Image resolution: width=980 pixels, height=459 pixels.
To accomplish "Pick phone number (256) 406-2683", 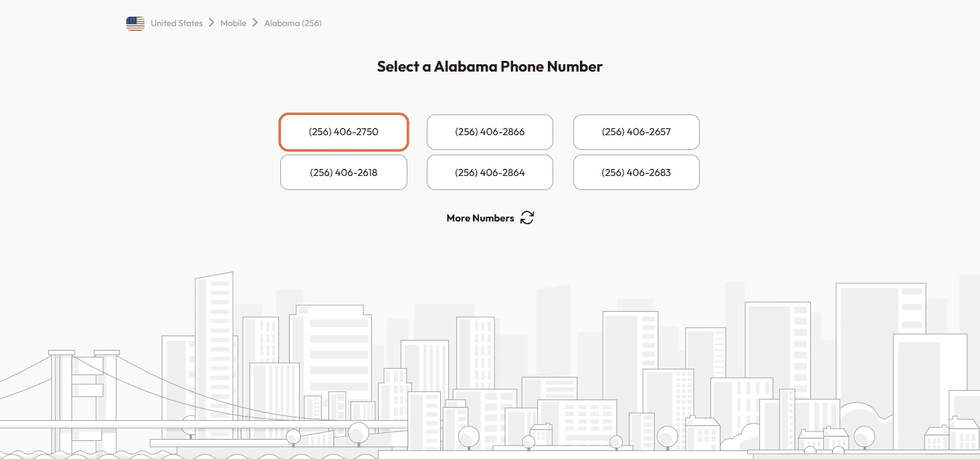I will coord(636,173).
